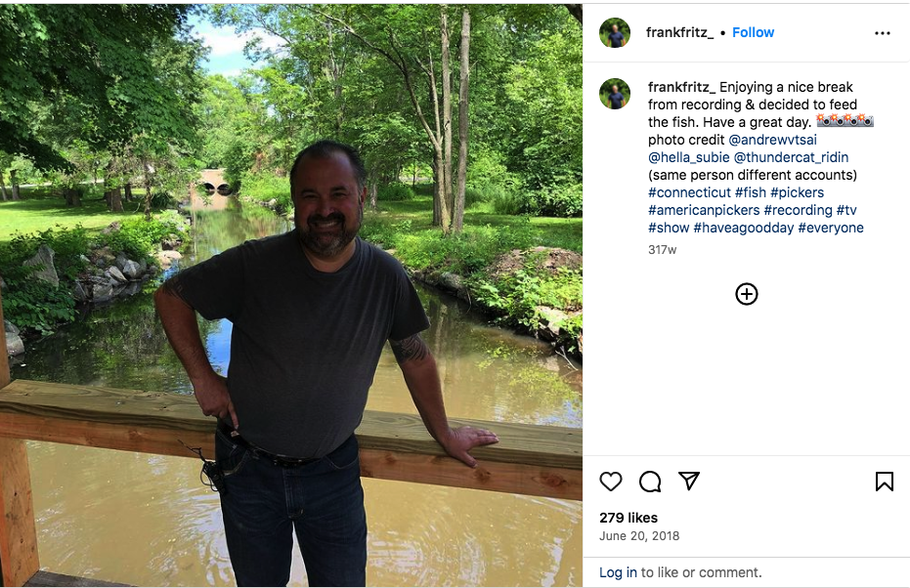Open the #americanpickers hashtag
Screen dimensions: 910x588
[x=703, y=210]
